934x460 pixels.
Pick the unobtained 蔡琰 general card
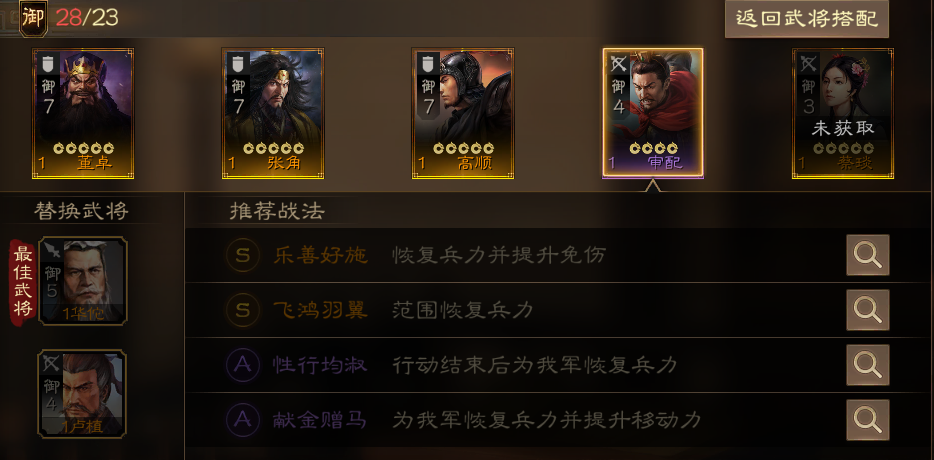(x=843, y=113)
